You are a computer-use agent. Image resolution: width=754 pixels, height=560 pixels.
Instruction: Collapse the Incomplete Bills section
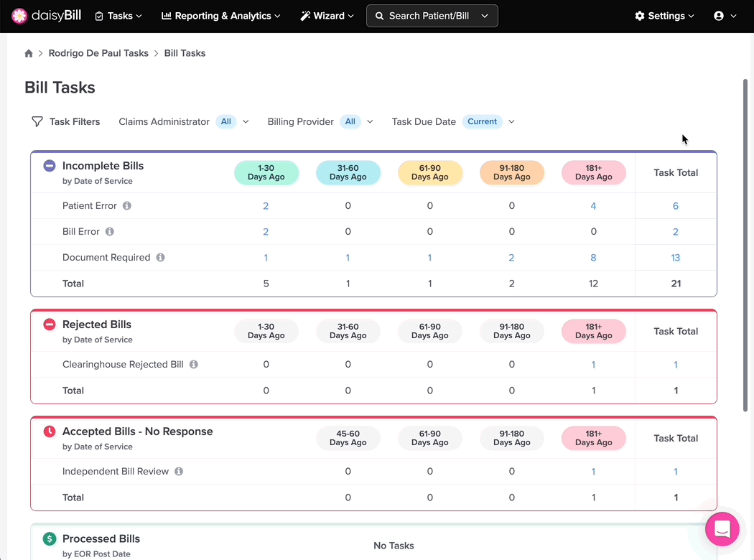(50, 166)
